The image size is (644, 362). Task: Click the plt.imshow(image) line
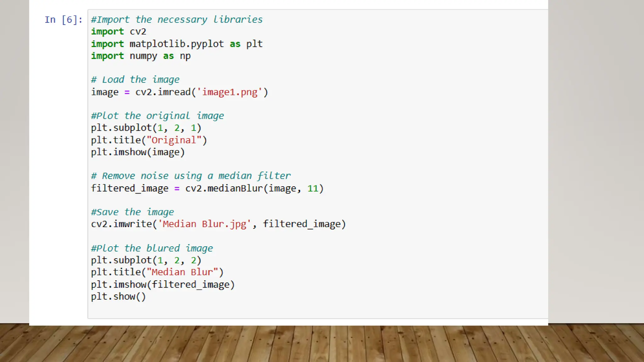(x=138, y=152)
